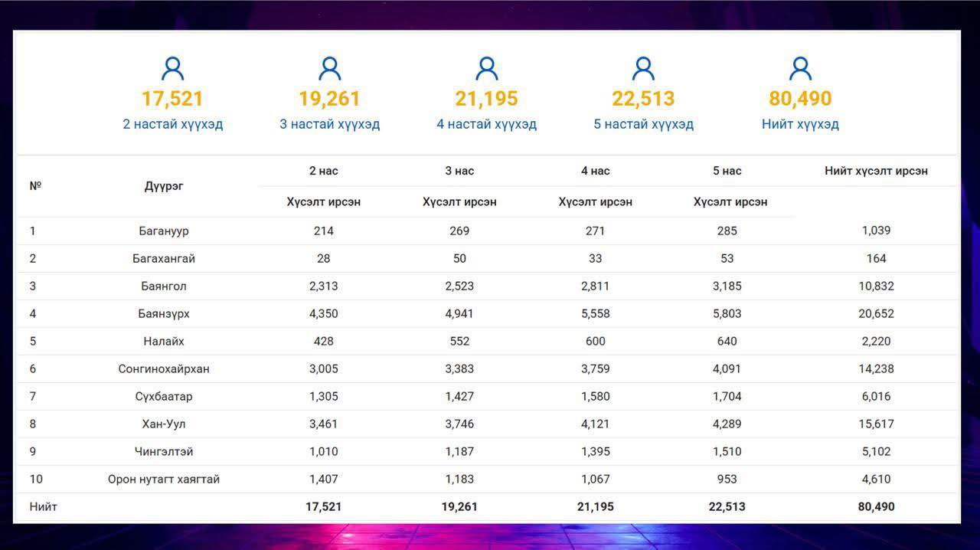Select the Баянзүрх district name

coord(164,313)
